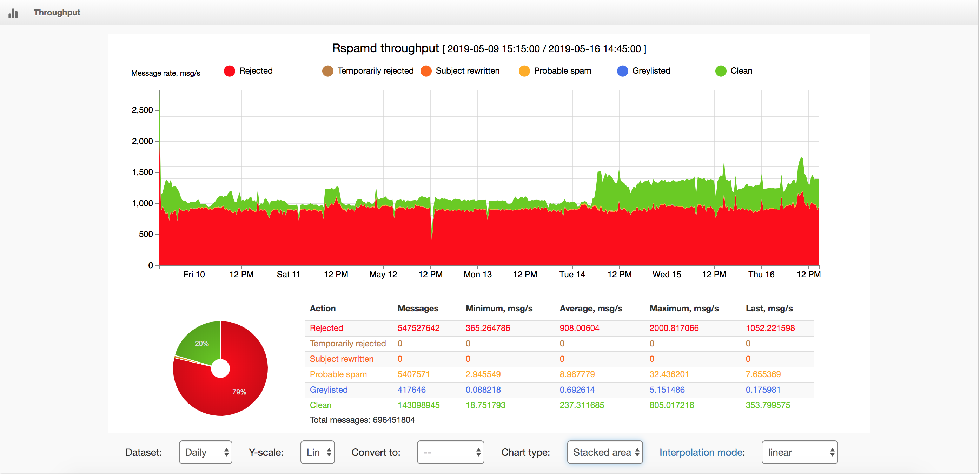Image resolution: width=980 pixels, height=474 pixels.
Task: Select the Clean row in the table
Action: click(320, 405)
